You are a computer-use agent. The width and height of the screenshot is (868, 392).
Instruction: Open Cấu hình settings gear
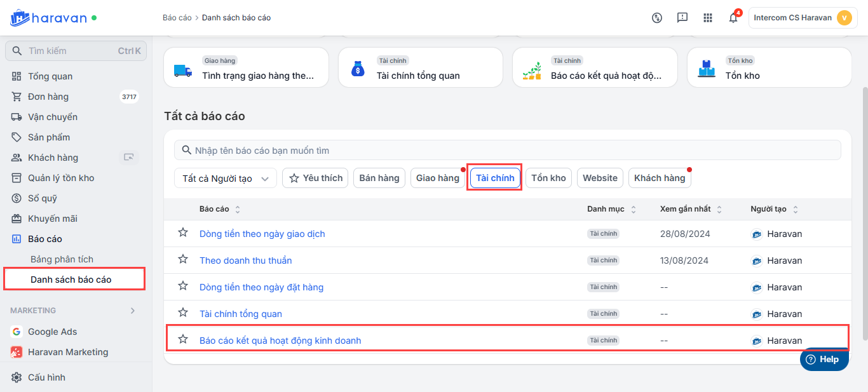click(17, 377)
